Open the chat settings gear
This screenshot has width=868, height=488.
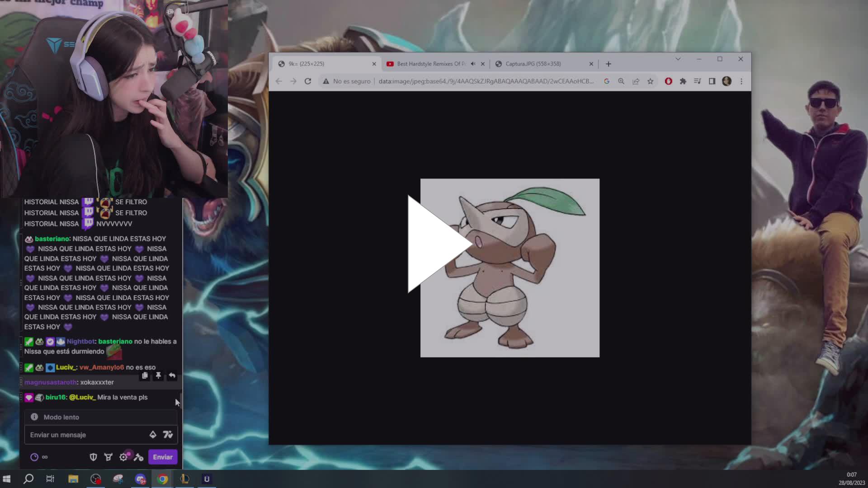click(x=123, y=457)
